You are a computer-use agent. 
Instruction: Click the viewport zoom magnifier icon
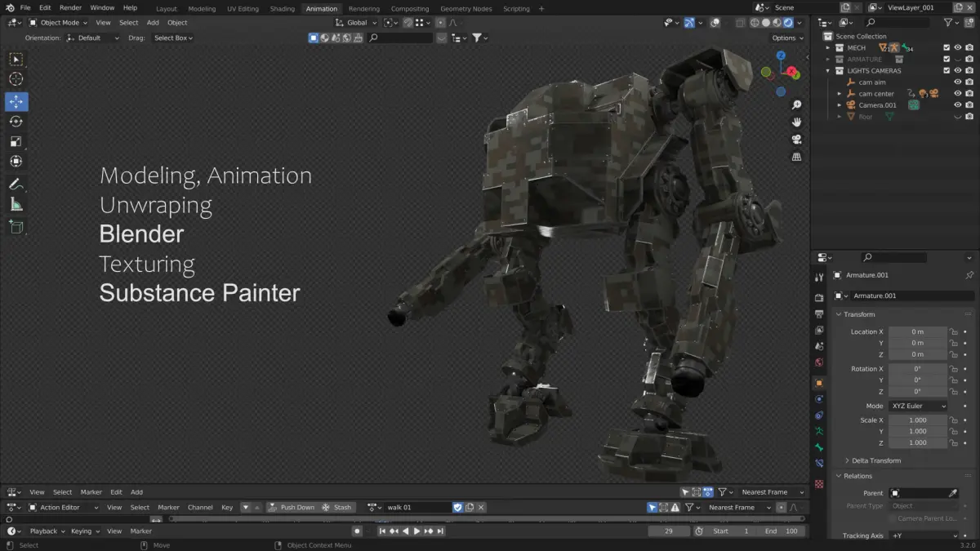click(x=796, y=104)
